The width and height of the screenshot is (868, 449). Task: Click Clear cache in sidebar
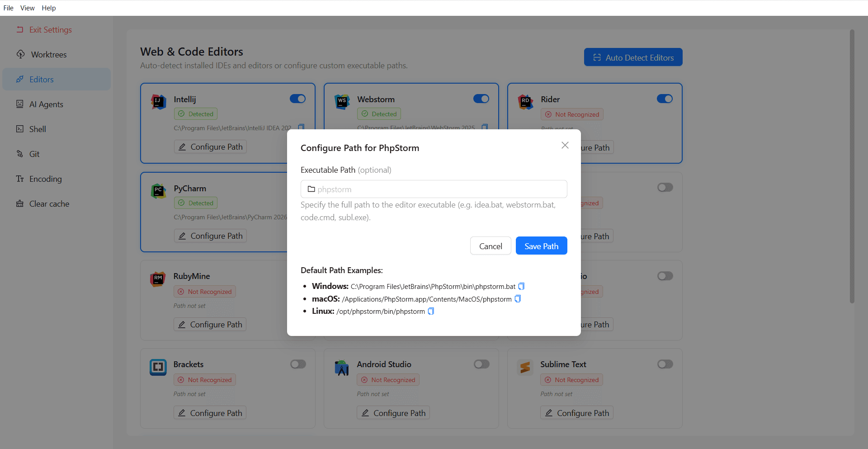click(x=57, y=204)
